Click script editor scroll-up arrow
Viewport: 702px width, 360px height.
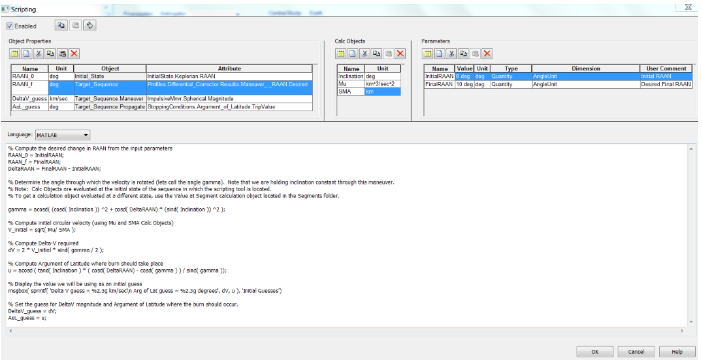[692, 149]
